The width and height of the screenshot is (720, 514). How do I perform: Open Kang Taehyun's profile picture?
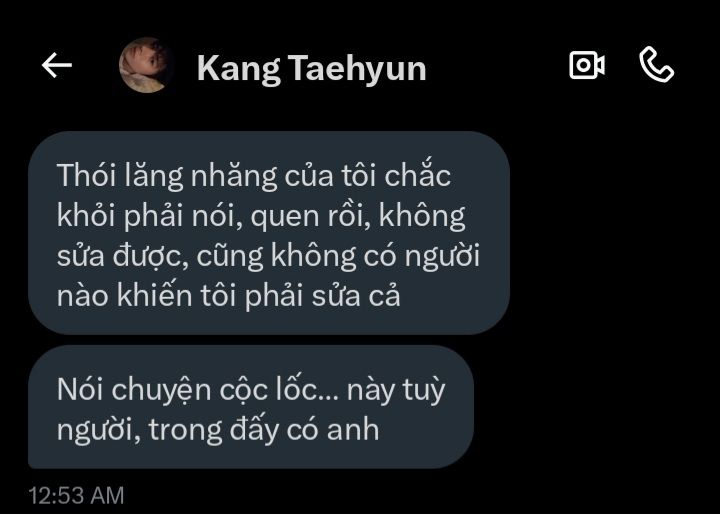click(x=146, y=65)
